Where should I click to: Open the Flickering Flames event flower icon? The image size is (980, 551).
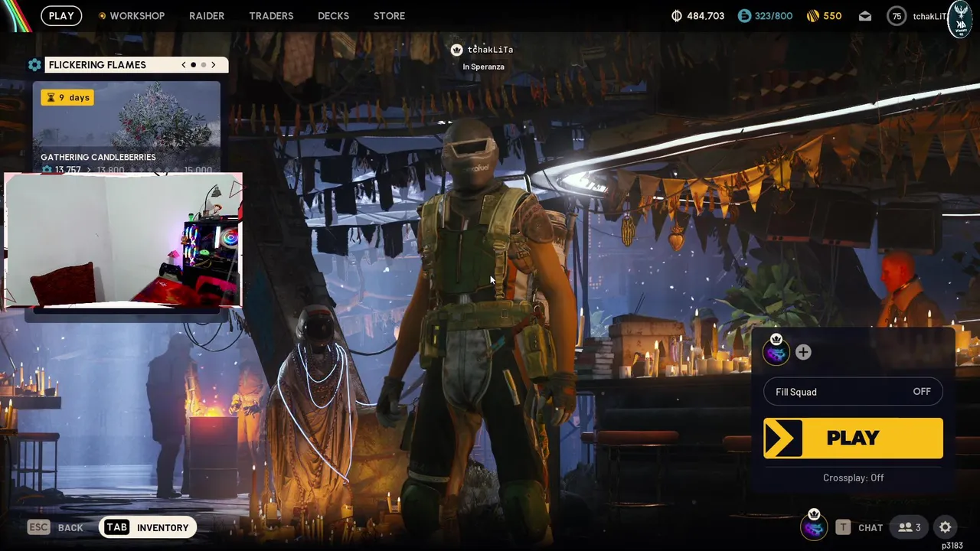click(x=34, y=65)
